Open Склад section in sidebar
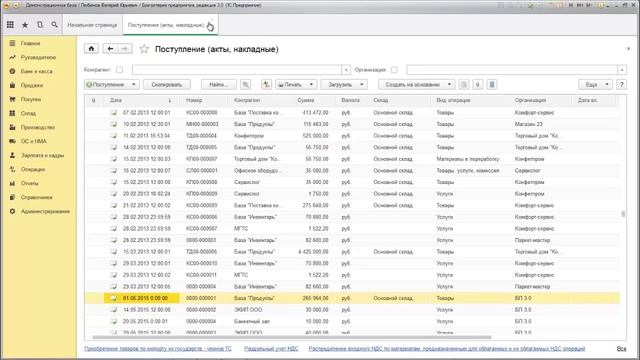 pos(28,113)
